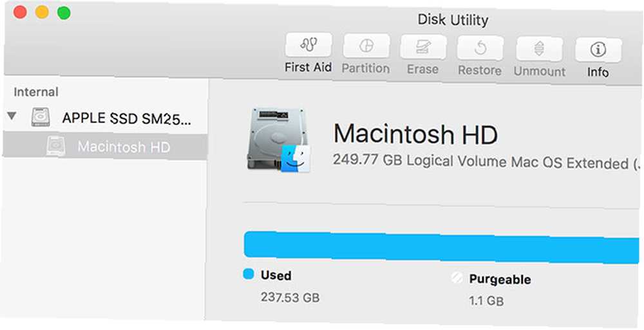Click the striped Purgeable legend swatch
Image resolution: width=644 pixels, height=330 pixels.
(x=457, y=278)
